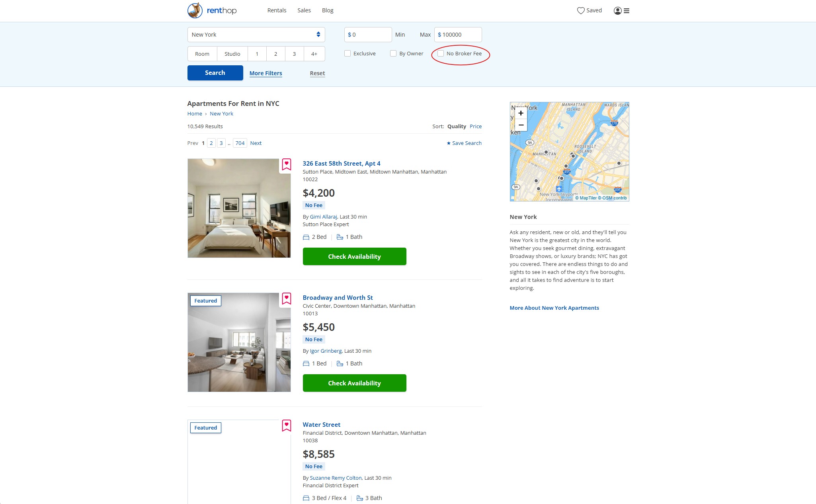Screen dimensions: 816x504
Task: Click the Prev pagination text
Action: pyautogui.click(x=193, y=143)
